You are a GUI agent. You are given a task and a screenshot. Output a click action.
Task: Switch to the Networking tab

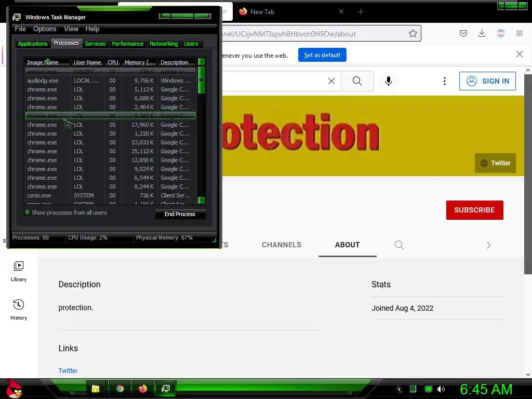click(x=164, y=44)
